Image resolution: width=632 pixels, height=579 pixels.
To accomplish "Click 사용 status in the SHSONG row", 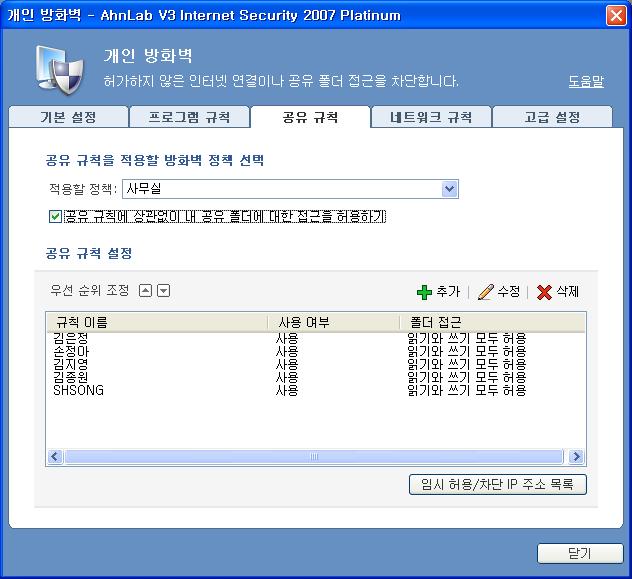I will click(287, 390).
